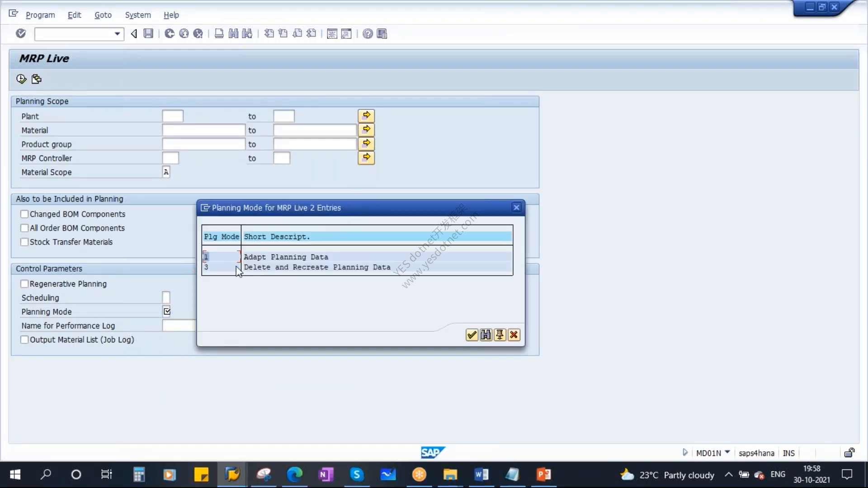
Task: Click the MRP Controller from input field
Action: [170, 158]
